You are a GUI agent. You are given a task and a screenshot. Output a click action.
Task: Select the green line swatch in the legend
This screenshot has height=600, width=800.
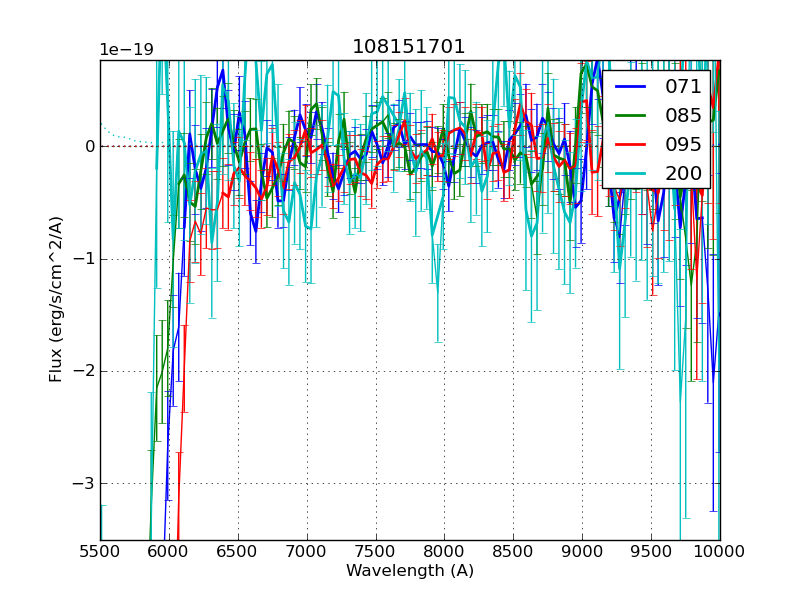click(x=632, y=116)
